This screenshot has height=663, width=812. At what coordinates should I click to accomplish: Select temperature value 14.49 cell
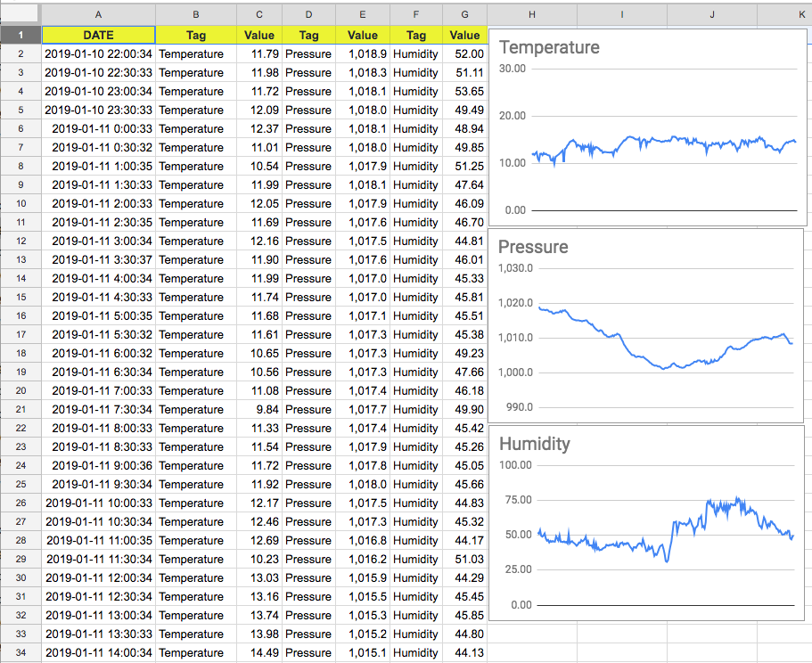point(258,652)
